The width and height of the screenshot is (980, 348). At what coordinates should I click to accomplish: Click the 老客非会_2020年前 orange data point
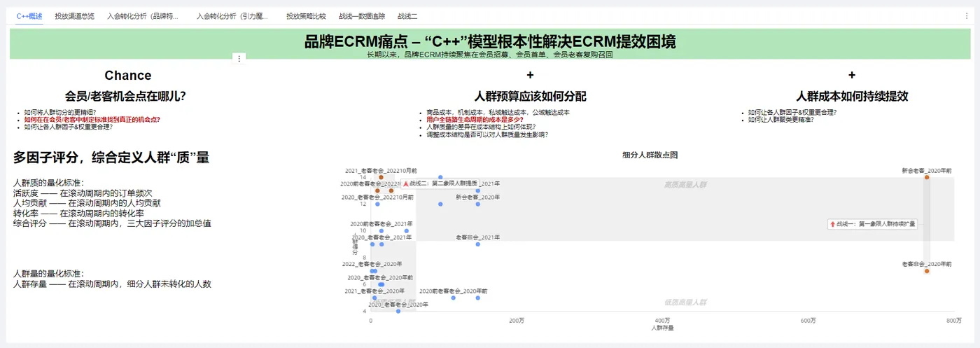pos(927,271)
